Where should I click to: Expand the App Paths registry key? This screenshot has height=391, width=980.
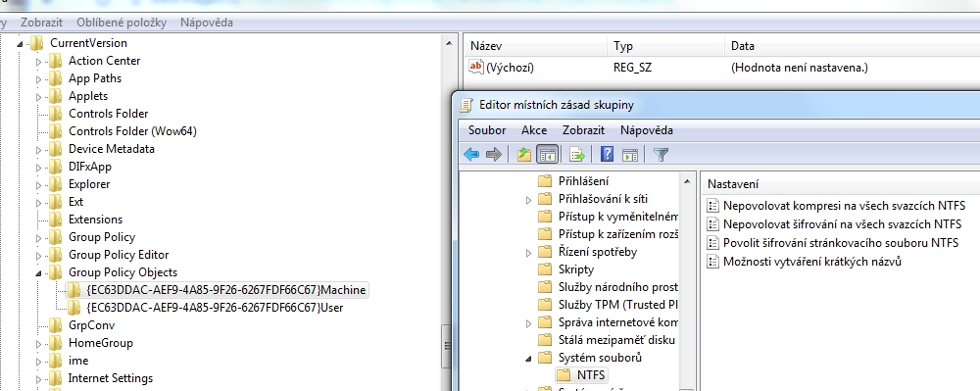38,78
